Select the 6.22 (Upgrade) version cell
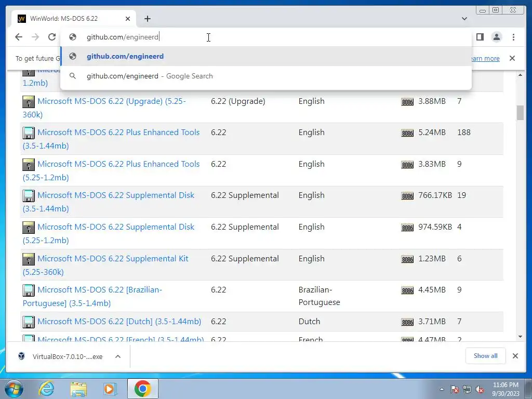532x399 pixels. click(x=238, y=101)
